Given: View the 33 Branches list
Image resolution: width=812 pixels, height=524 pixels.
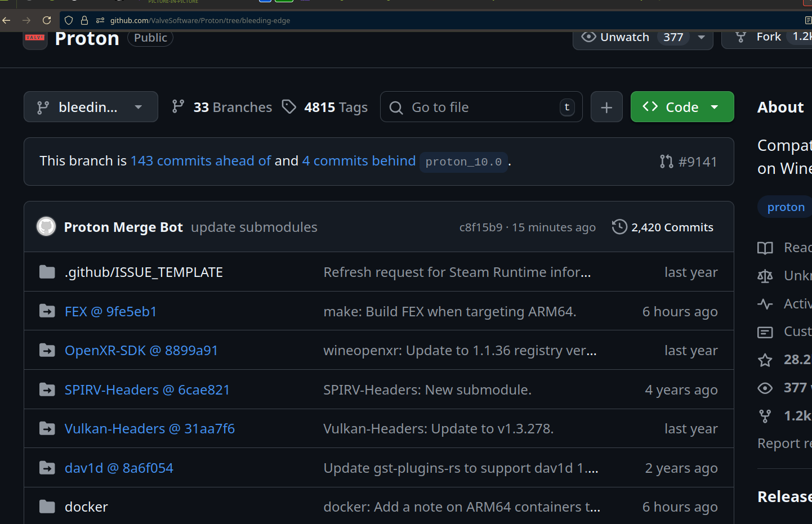Looking at the screenshot, I should point(222,107).
